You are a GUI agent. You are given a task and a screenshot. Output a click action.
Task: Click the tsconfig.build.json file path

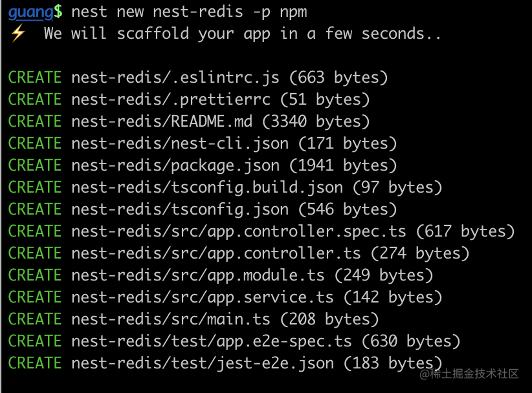[x=207, y=187]
